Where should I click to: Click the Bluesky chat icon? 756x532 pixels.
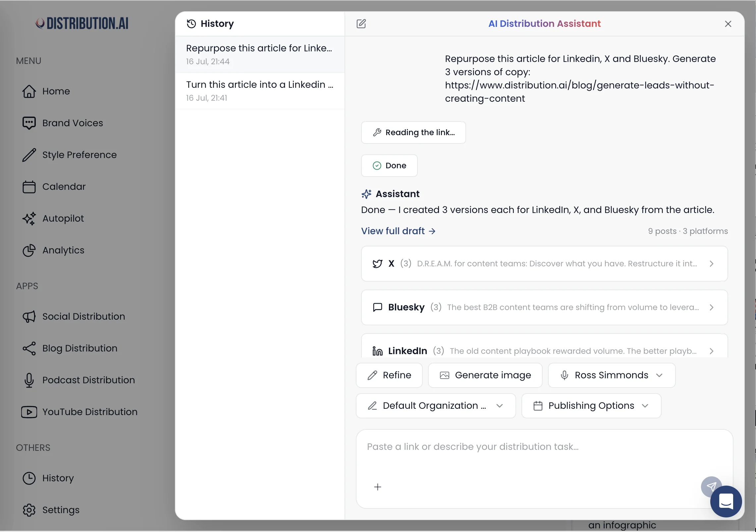pyautogui.click(x=377, y=307)
